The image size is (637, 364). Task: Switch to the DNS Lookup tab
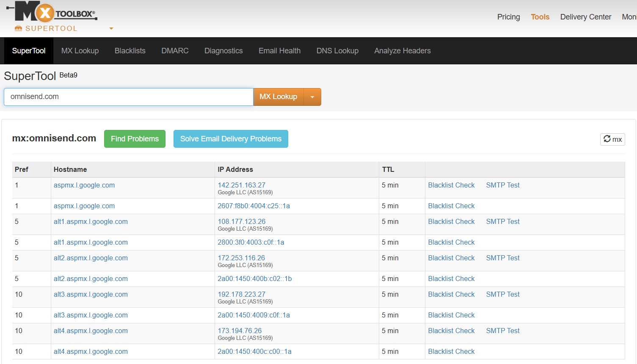click(x=337, y=51)
